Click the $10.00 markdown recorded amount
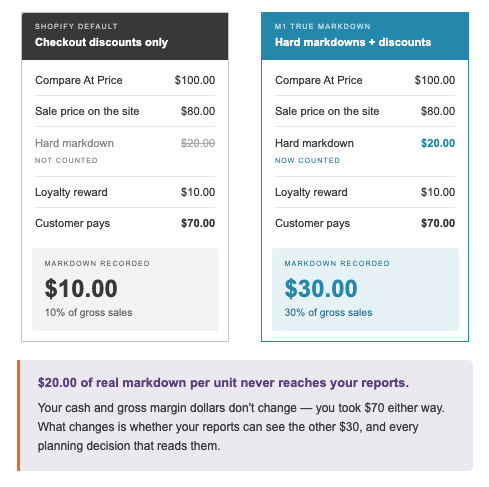This screenshot has height=487, width=489. coord(81,288)
